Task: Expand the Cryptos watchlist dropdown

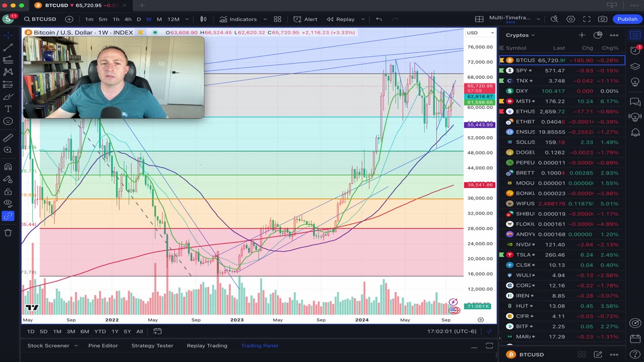Action: [x=521, y=35]
